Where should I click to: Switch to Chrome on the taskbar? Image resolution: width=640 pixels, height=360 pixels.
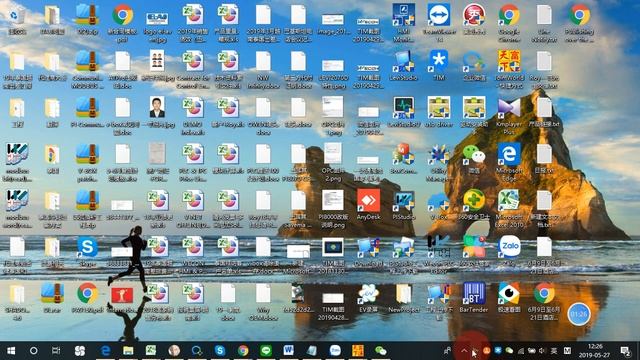point(243,351)
